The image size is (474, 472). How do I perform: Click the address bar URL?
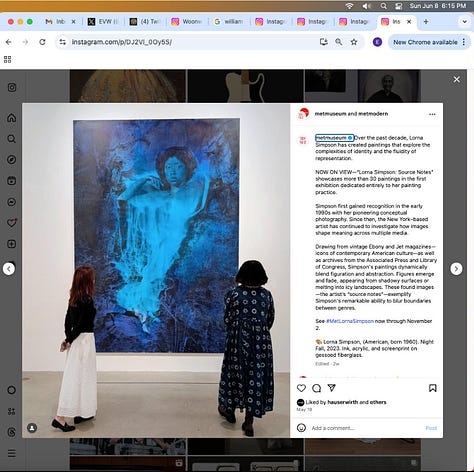click(x=122, y=42)
